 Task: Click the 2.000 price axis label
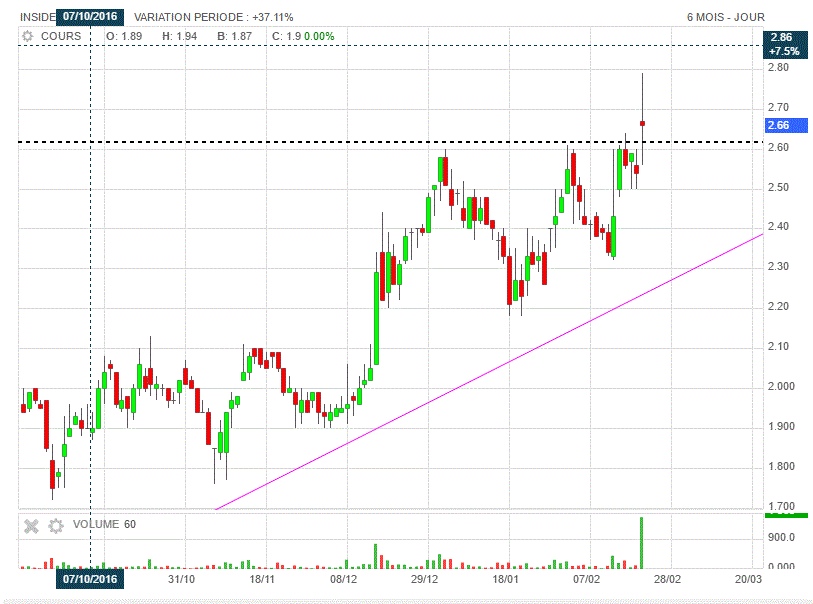pos(781,386)
